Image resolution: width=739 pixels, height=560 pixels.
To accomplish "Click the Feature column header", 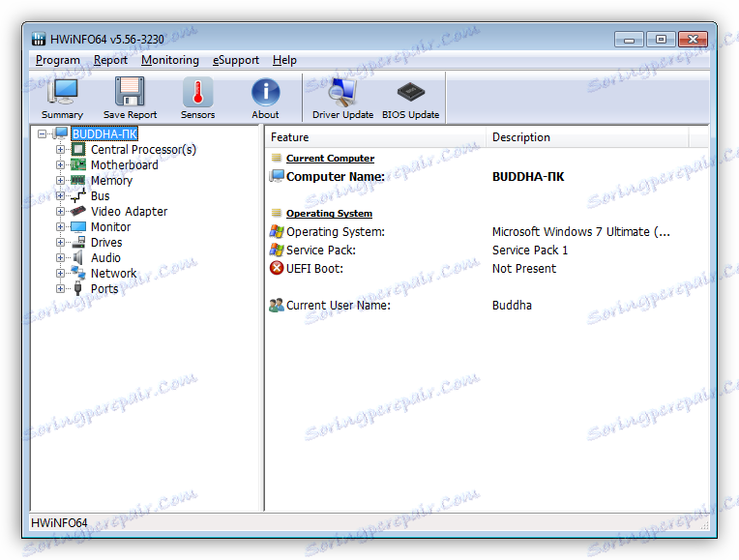I will click(x=375, y=137).
